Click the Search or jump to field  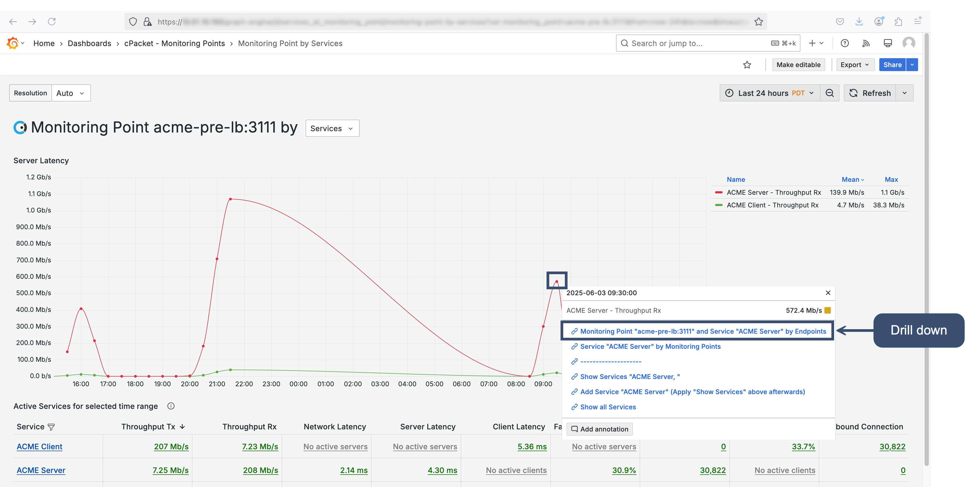(x=708, y=43)
